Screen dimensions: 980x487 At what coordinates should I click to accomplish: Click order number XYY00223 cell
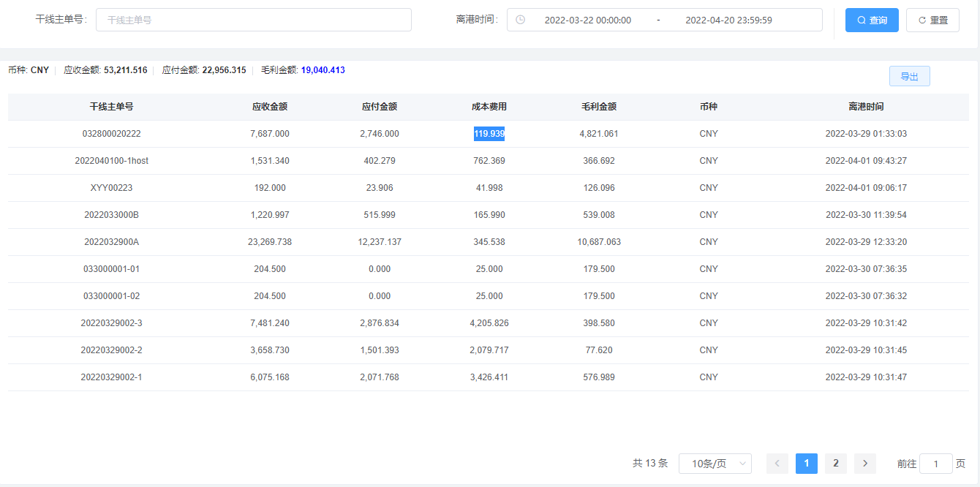click(111, 188)
